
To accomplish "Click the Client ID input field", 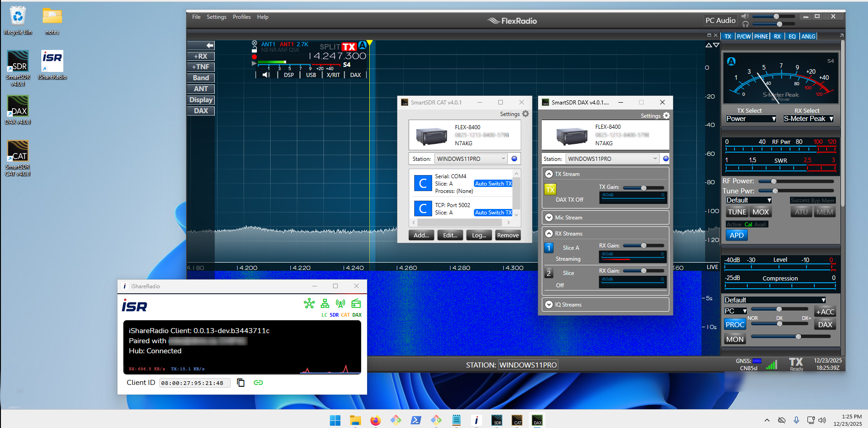I will pos(195,383).
